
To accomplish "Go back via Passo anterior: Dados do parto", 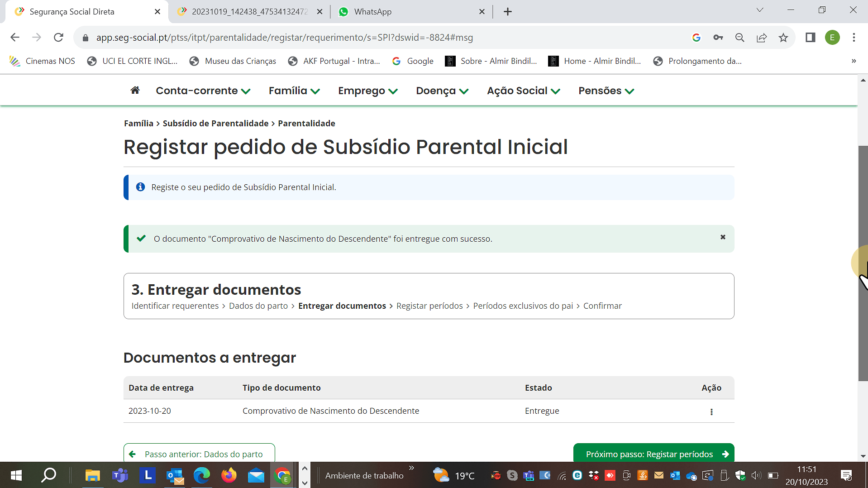I will [x=199, y=454].
